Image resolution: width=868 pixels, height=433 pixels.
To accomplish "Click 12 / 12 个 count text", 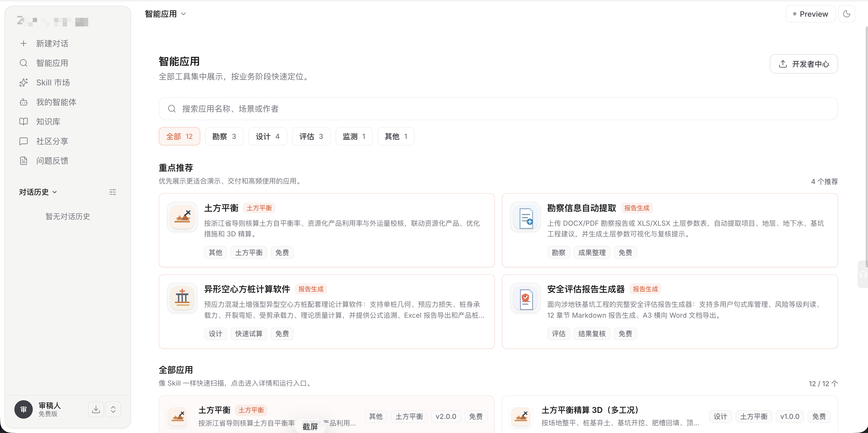I will [823, 384].
